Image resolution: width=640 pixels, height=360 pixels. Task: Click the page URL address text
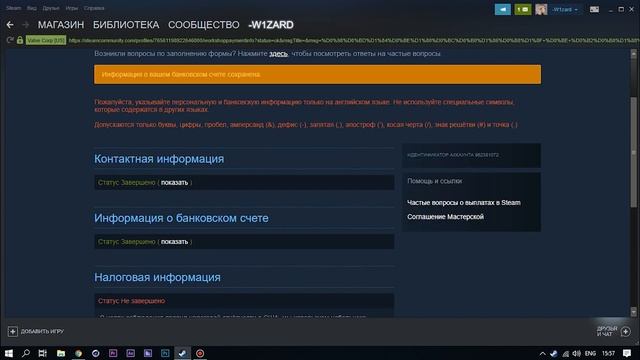[353, 40]
